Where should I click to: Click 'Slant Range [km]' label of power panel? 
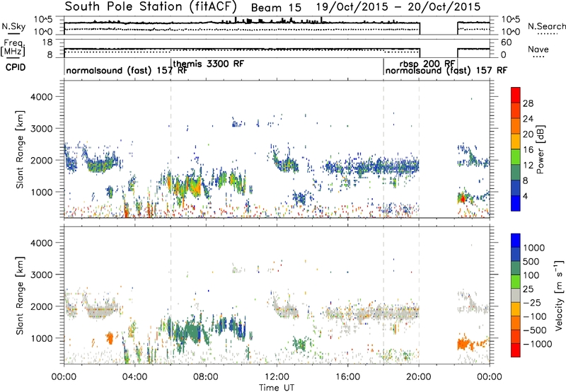click(x=20, y=149)
